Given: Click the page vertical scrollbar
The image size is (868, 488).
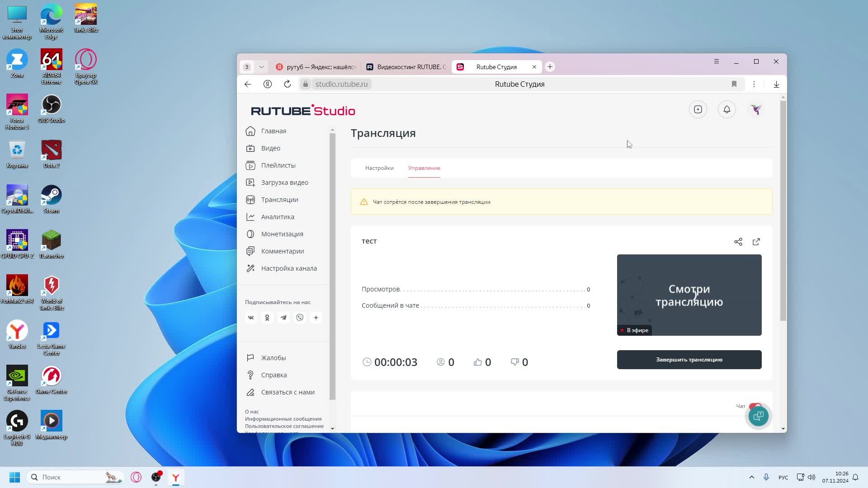Looking at the screenshot, I should coord(783,211).
